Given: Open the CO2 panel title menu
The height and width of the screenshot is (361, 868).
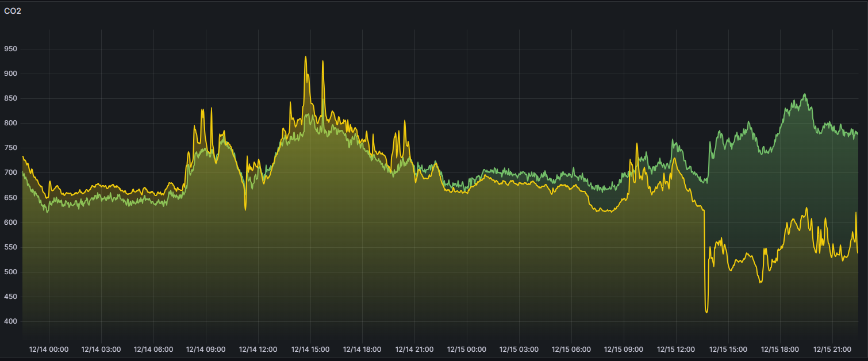Looking at the screenshot, I should pos(12,10).
